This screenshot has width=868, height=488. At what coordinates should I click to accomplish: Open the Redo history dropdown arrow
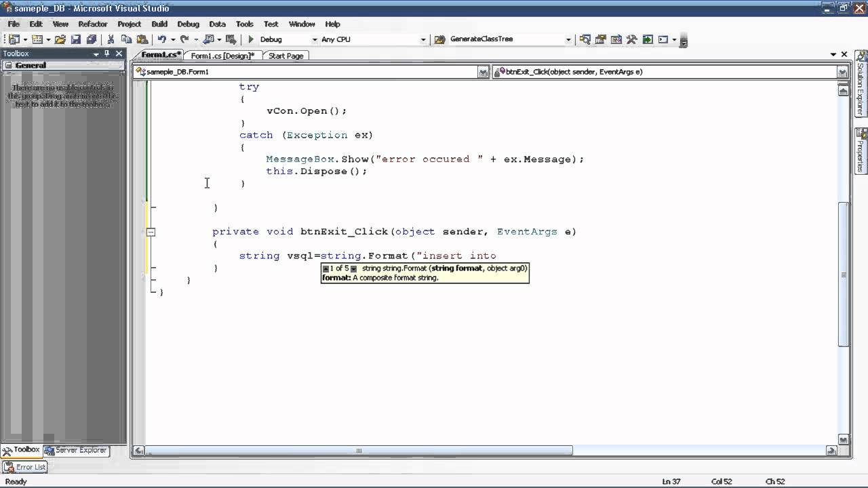pos(195,39)
